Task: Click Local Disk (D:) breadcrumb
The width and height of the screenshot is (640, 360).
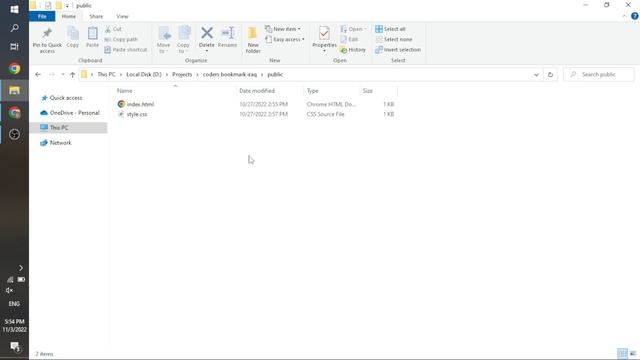Action: pyautogui.click(x=144, y=74)
